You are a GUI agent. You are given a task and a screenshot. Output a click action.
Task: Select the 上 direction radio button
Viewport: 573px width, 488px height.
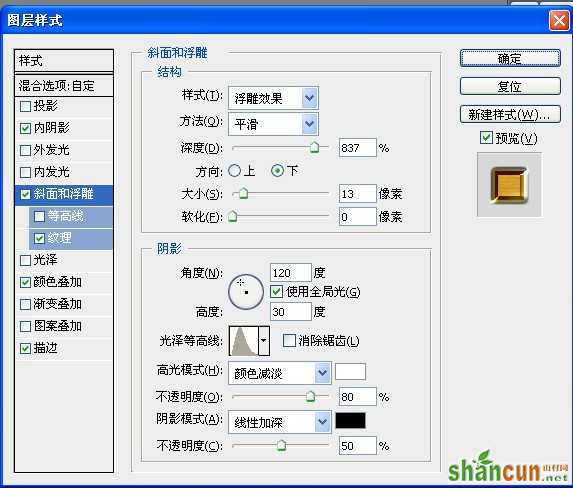[x=235, y=171]
